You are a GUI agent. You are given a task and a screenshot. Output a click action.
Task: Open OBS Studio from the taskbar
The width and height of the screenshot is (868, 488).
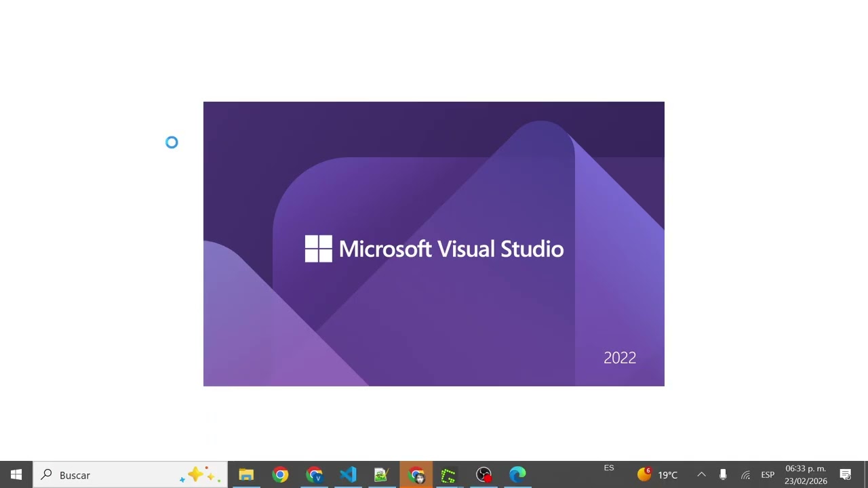[x=484, y=474]
